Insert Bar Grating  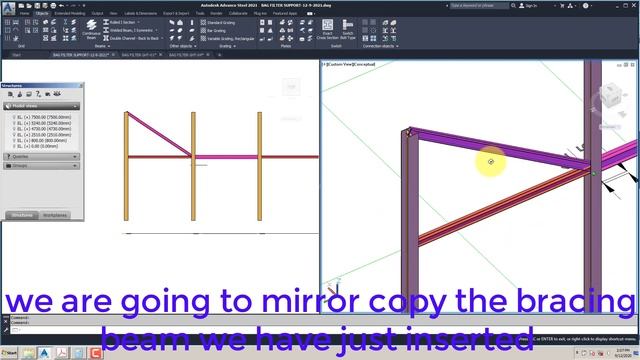click(213, 31)
